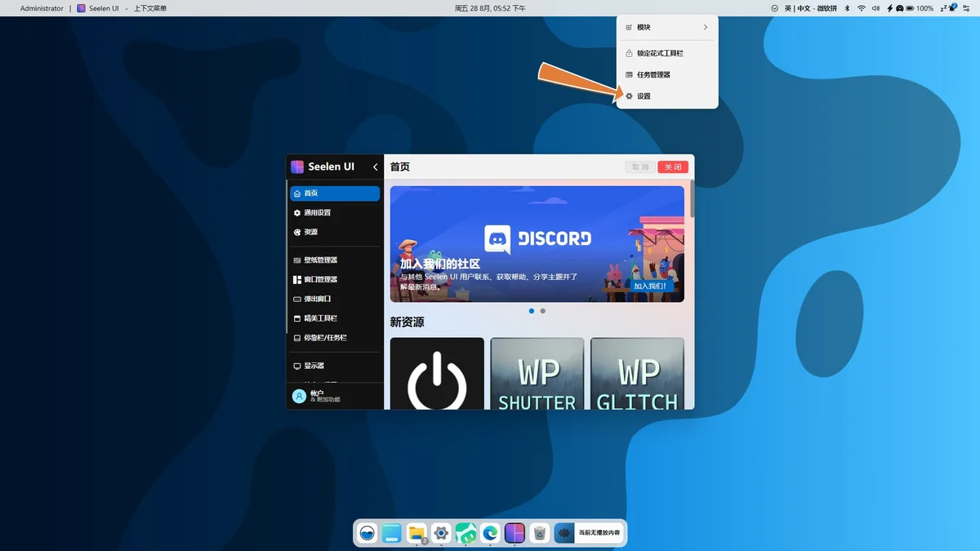This screenshot has height=551, width=980.
Task: Open the Seelen UI icon in dock
Action: click(x=514, y=533)
